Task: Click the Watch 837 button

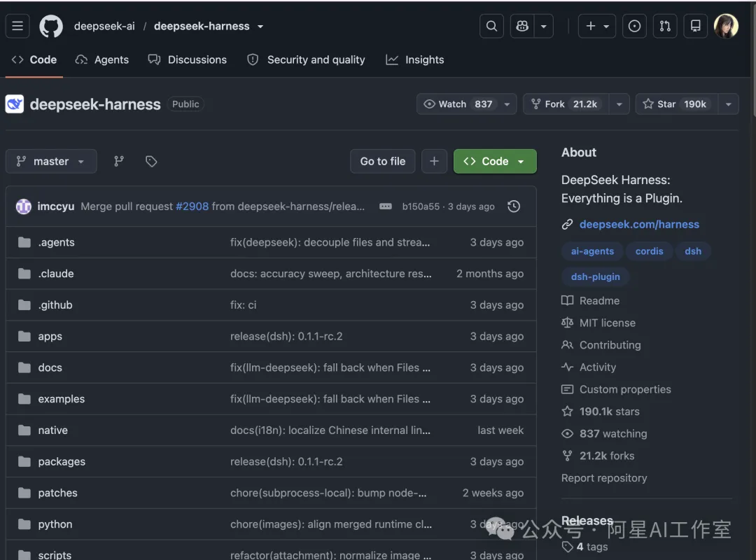Action: (x=458, y=104)
